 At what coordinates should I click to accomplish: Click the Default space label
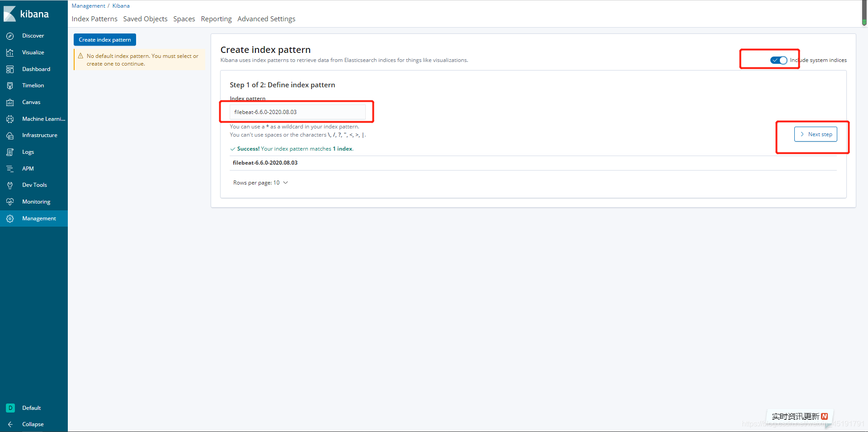click(32, 408)
